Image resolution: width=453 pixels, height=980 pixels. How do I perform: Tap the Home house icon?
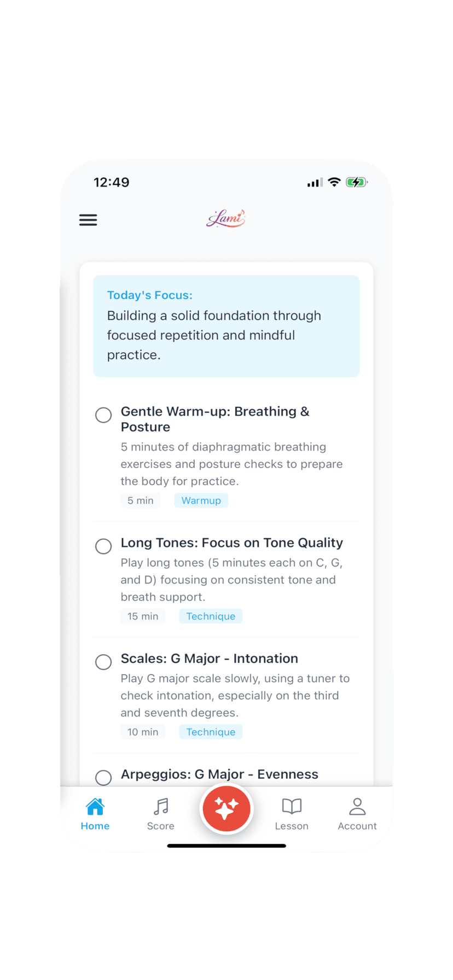pyautogui.click(x=95, y=807)
